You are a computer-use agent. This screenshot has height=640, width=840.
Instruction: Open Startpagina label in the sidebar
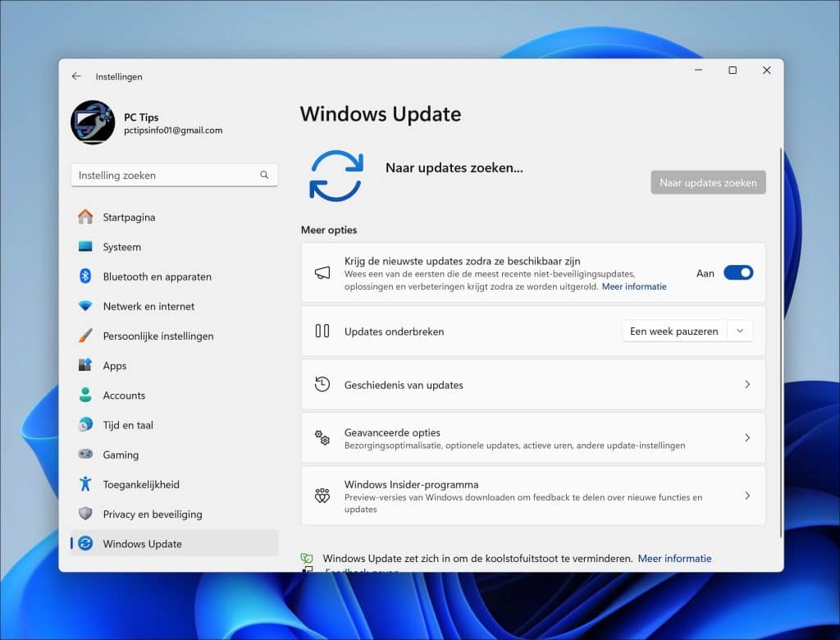pos(129,217)
